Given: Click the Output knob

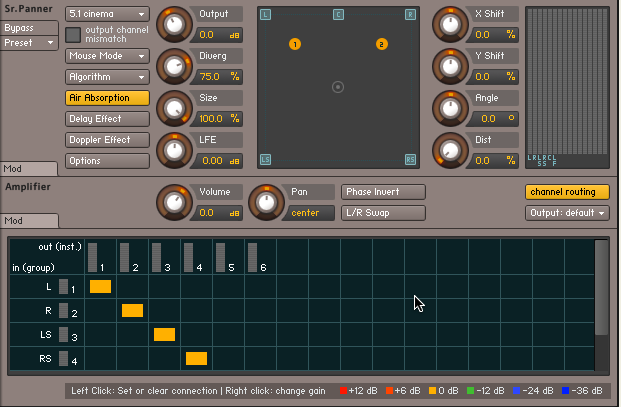Looking at the screenshot, I should tap(174, 25).
